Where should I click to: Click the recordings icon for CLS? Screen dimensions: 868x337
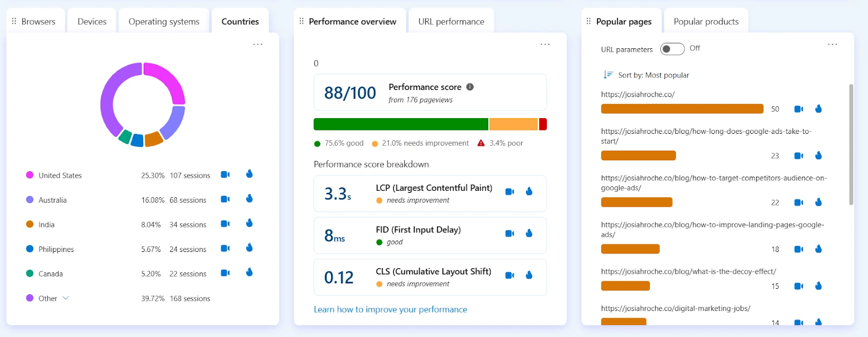[x=509, y=275]
